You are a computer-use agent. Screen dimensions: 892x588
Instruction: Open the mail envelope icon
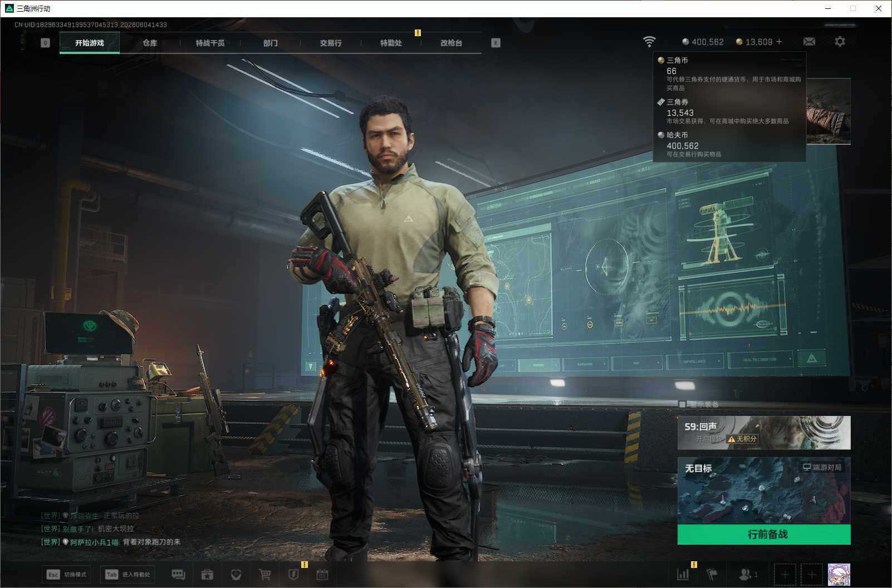[809, 42]
